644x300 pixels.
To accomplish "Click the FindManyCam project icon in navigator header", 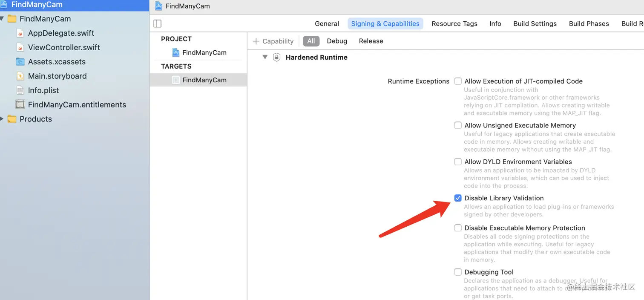I will (3, 5).
